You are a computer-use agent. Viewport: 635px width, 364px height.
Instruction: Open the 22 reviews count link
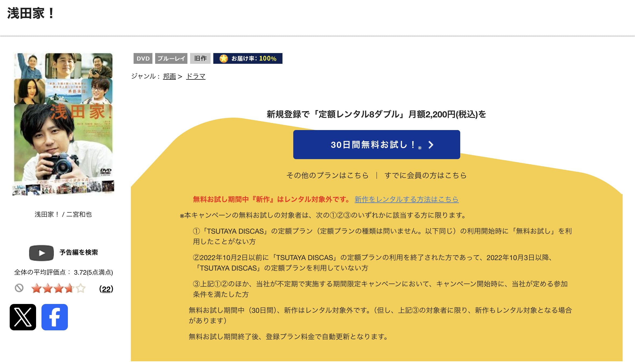[x=106, y=289]
